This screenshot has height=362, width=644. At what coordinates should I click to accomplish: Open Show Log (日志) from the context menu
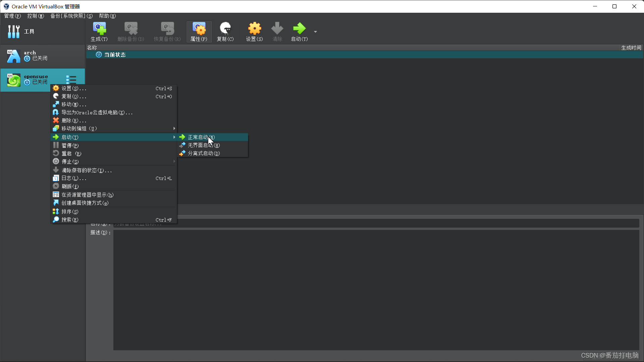pos(114,178)
